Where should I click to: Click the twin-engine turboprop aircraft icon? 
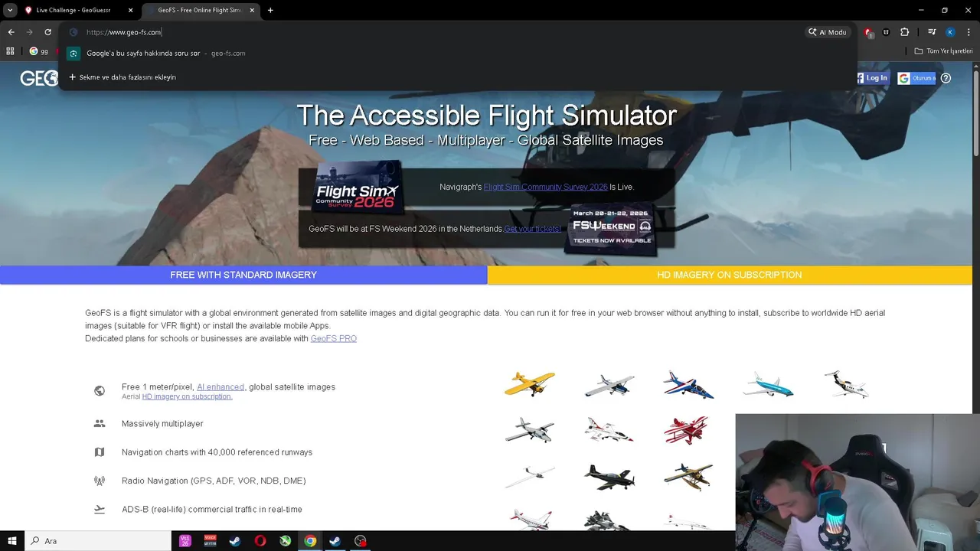[x=529, y=430]
